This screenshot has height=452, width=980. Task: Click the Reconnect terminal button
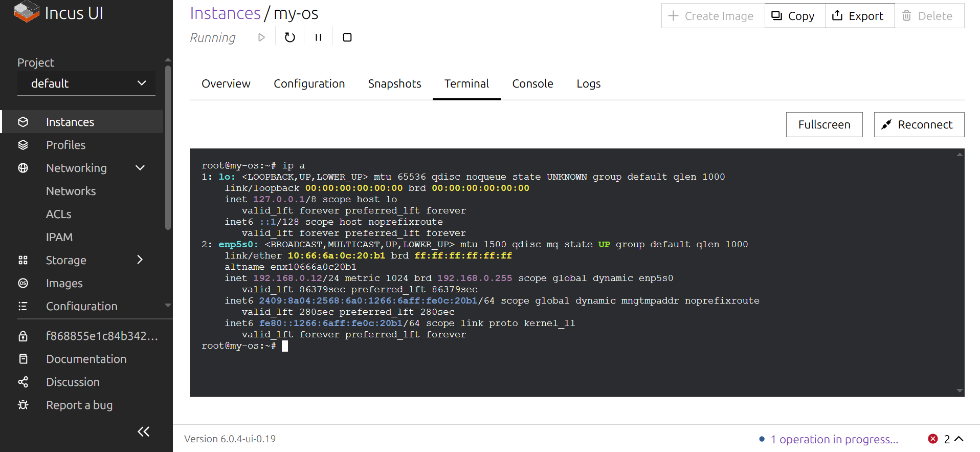pyautogui.click(x=919, y=124)
